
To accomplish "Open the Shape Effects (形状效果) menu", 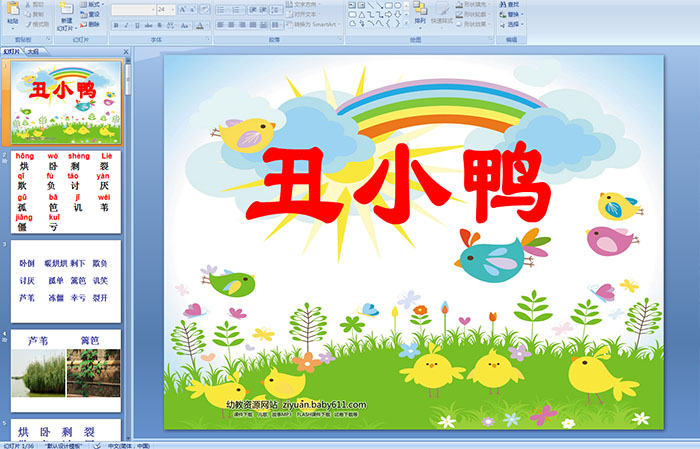I will (474, 24).
